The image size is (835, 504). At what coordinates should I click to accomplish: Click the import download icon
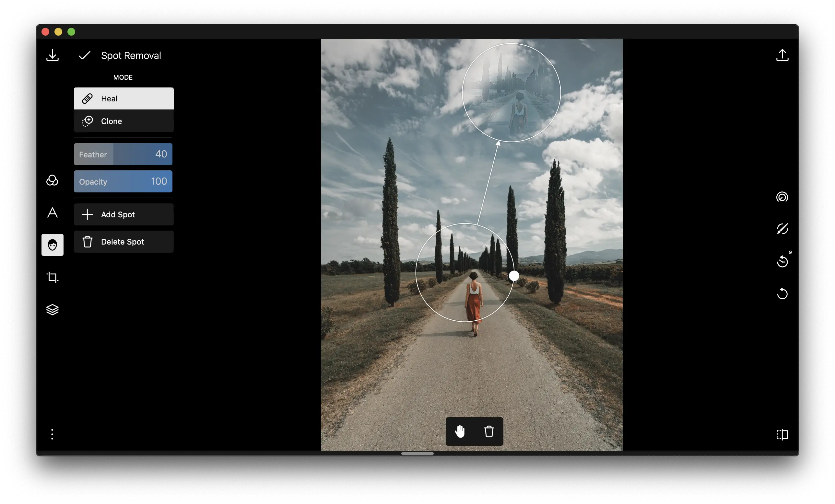coord(52,55)
